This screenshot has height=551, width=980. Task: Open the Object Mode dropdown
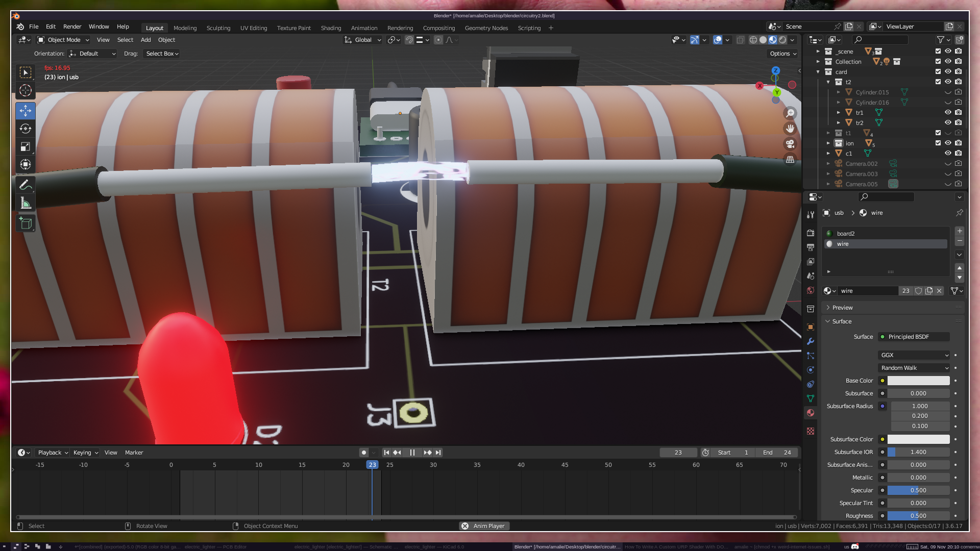(x=64, y=40)
